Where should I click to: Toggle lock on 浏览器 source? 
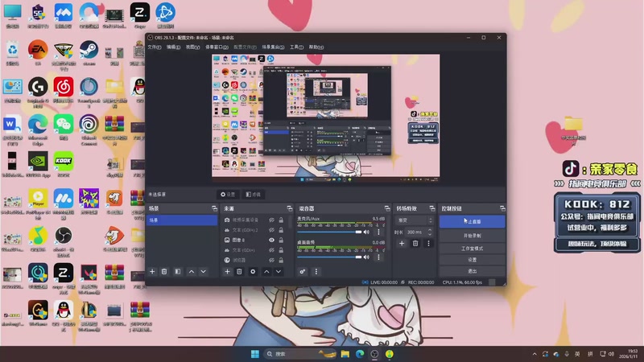[x=281, y=260]
